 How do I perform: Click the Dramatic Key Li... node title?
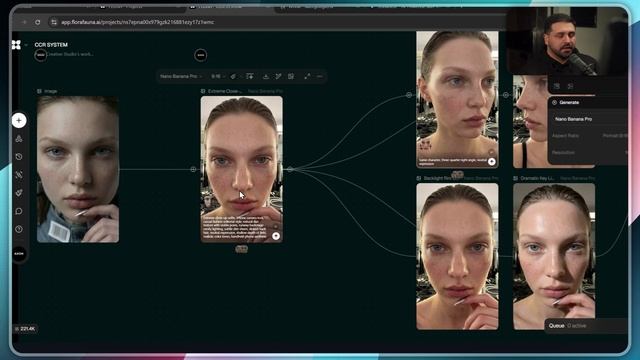click(x=537, y=178)
